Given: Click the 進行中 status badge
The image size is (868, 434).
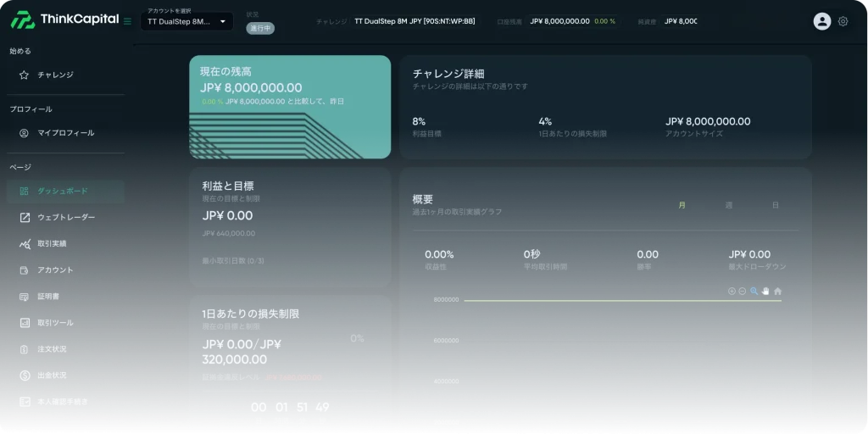Looking at the screenshot, I should point(260,28).
